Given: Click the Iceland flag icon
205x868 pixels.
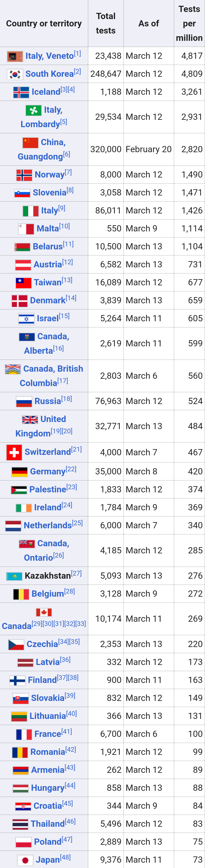Looking at the screenshot, I should tap(21, 92).
